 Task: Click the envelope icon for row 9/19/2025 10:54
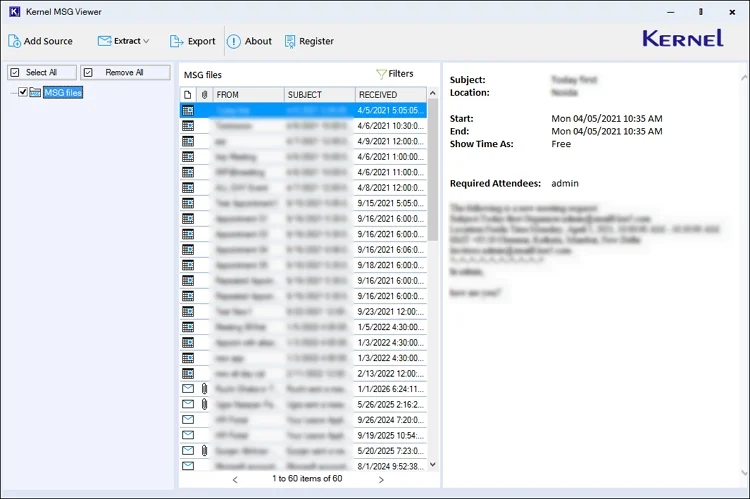[x=188, y=435]
